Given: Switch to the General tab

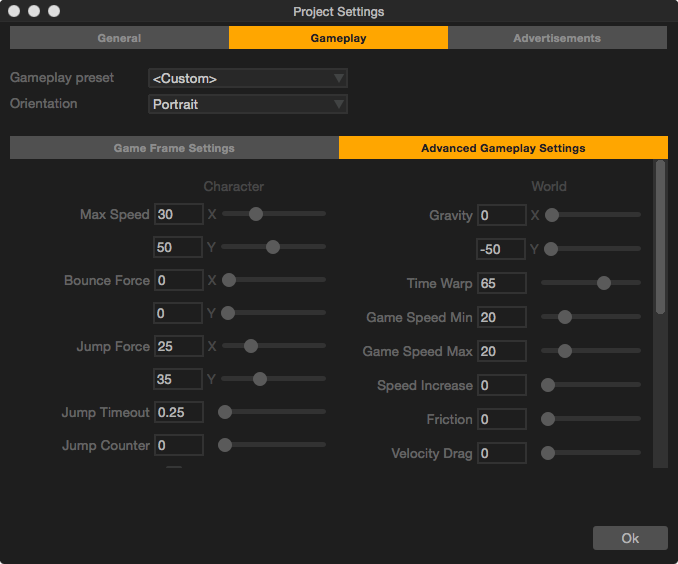Looking at the screenshot, I should click(x=119, y=38).
